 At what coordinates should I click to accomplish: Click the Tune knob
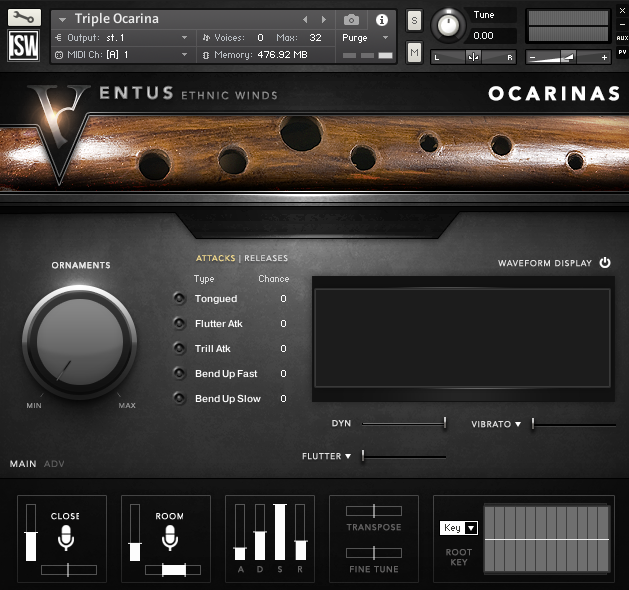(x=448, y=25)
